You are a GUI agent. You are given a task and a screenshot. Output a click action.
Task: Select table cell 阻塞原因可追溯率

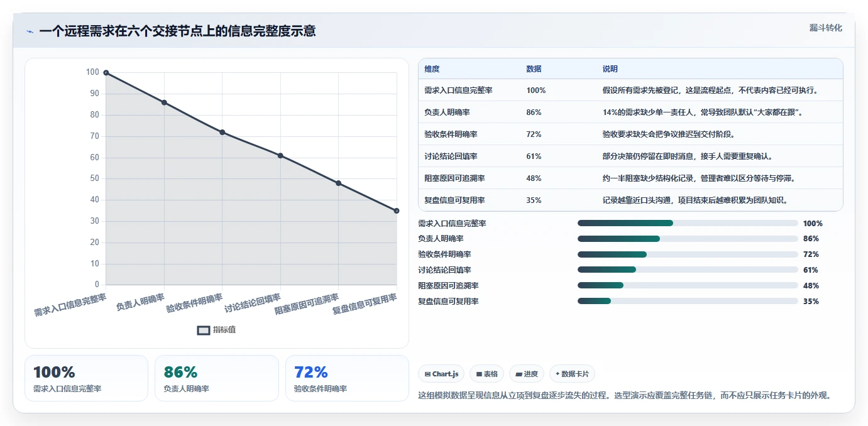[x=454, y=178]
